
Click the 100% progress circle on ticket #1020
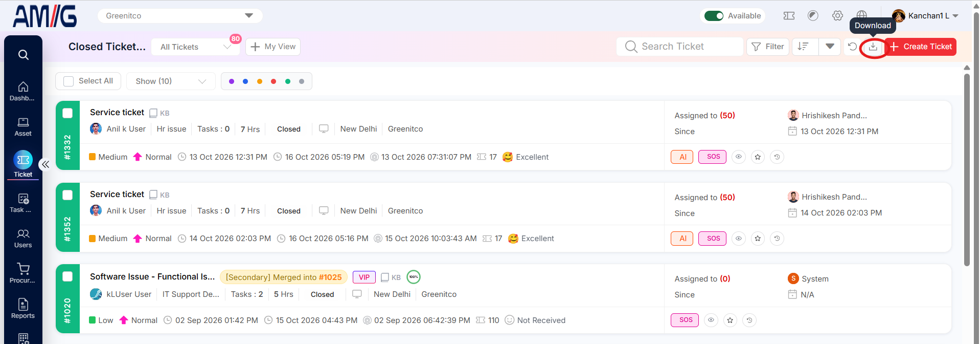click(x=414, y=277)
